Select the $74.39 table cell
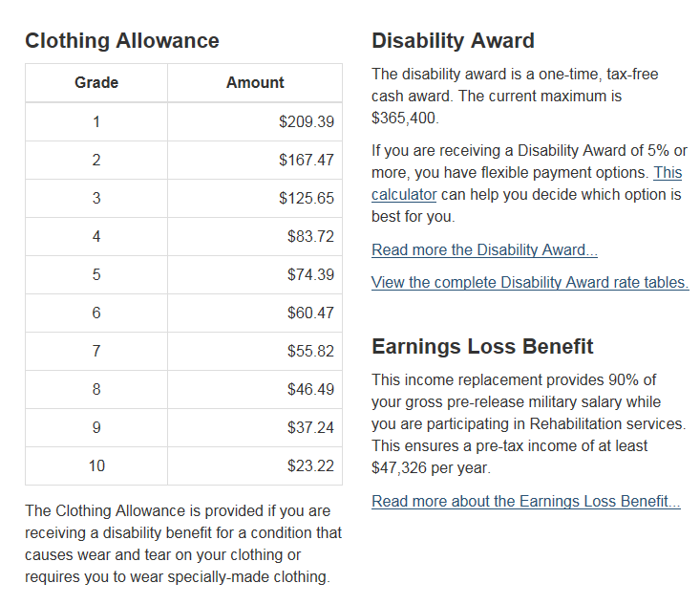 pos(255,275)
